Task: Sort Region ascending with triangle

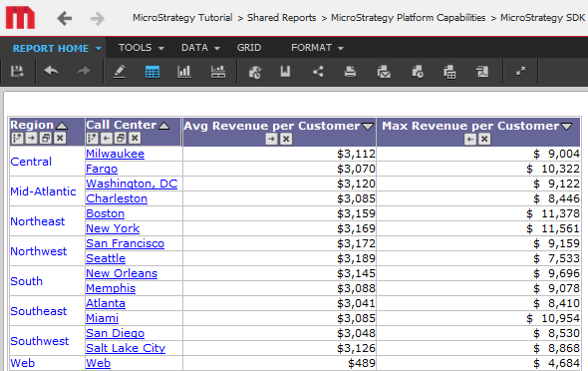Action: (62, 126)
